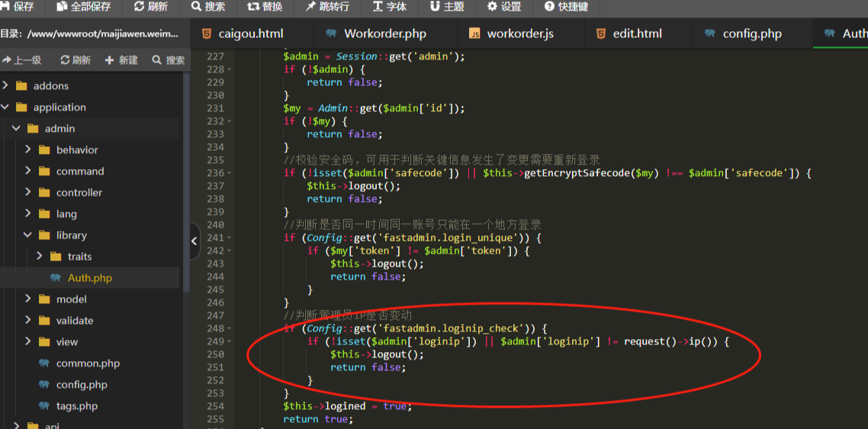Show Shortcuts (快捷键) help
The width and height of the screenshot is (868, 429).
coord(566,7)
